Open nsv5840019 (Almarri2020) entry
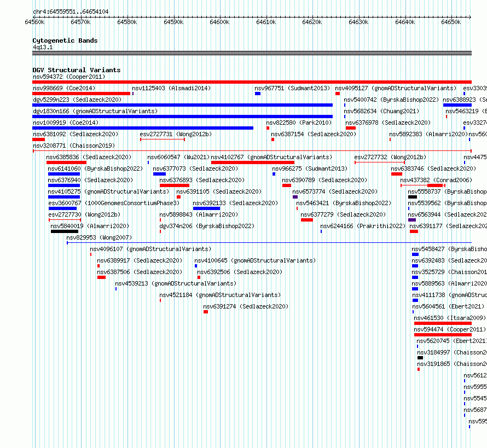The height and width of the screenshot is (448, 487). [x=90, y=226]
